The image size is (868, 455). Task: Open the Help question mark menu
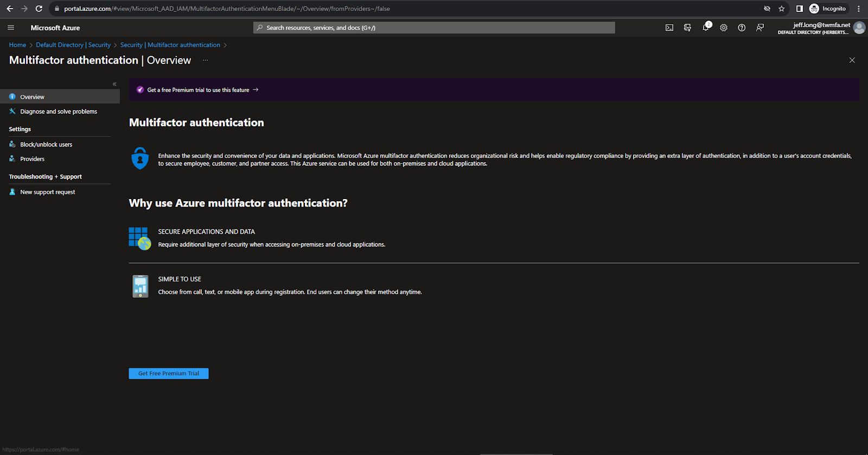[x=742, y=28]
